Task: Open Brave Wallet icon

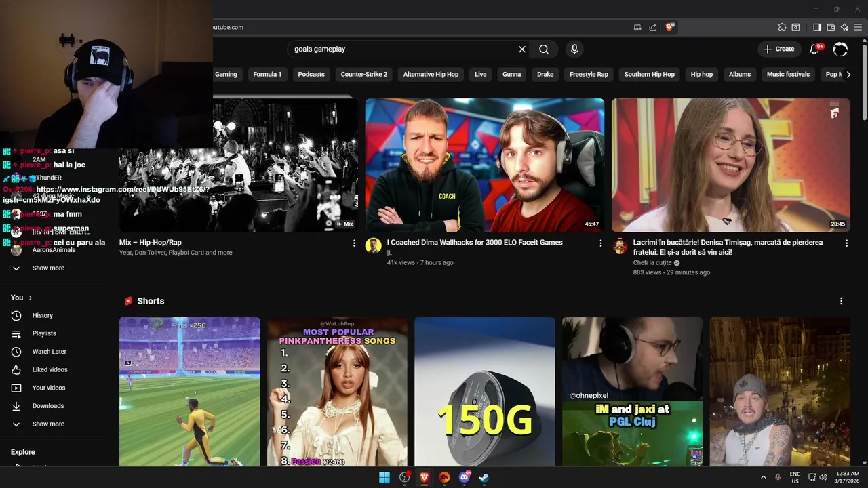Action: pos(831,27)
